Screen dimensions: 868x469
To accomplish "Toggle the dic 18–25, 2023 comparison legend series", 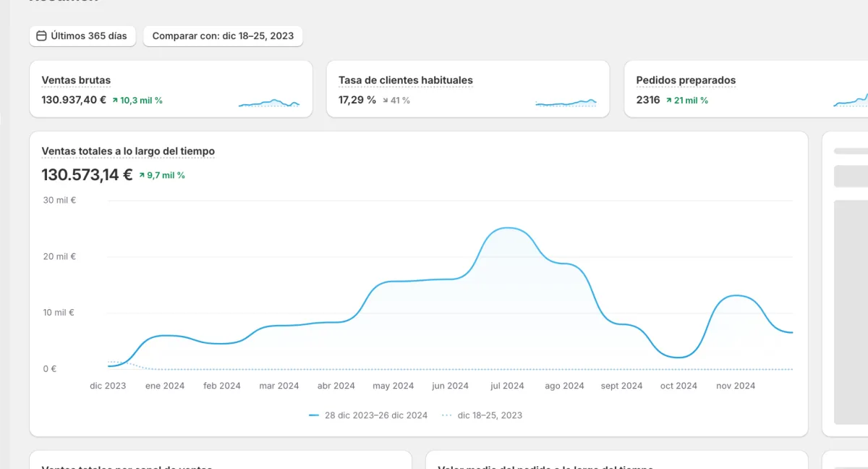I will coord(481,415).
